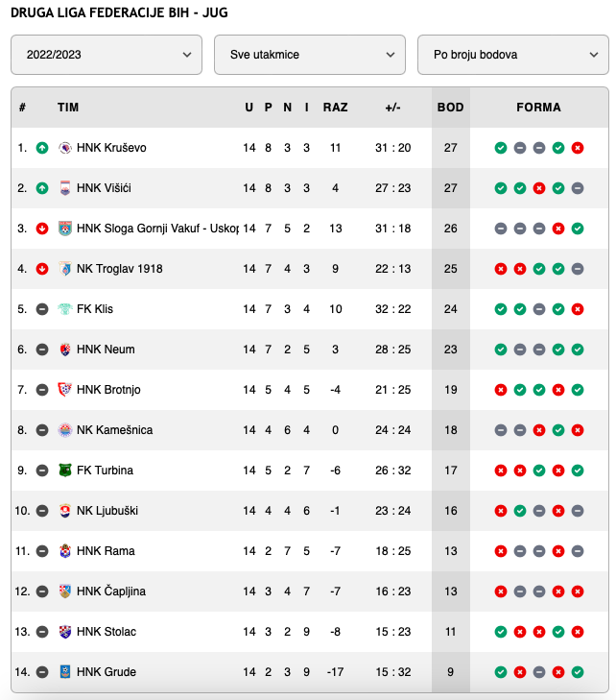Open the 2022/2023 season dropdown
Image resolution: width=616 pixels, height=700 pixels.
(x=107, y=55)
